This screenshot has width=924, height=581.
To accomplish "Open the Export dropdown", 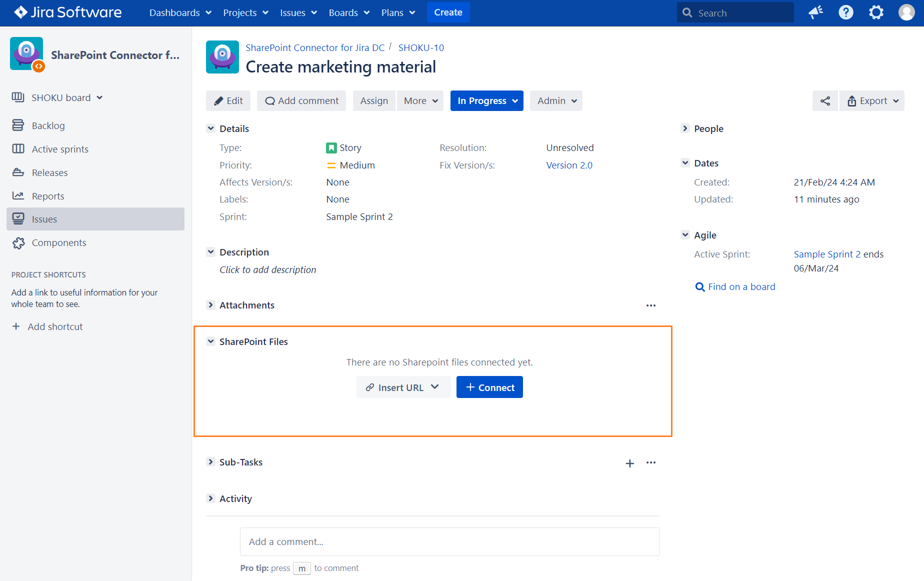I will 872,101.
